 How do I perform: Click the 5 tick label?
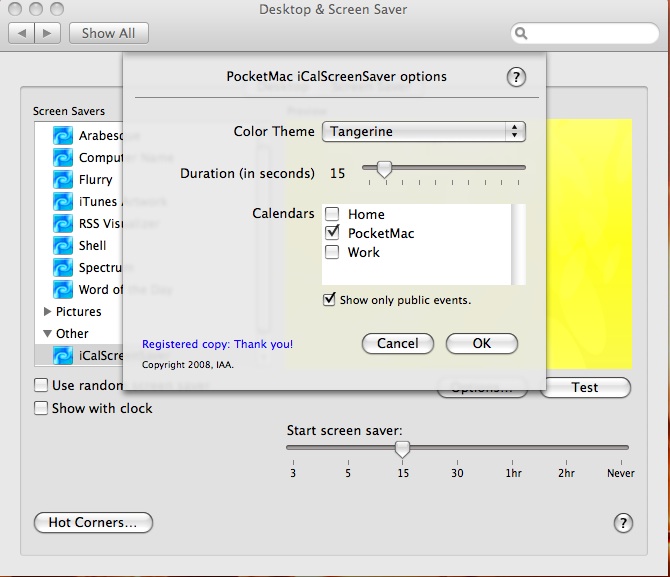pos(348,473)
